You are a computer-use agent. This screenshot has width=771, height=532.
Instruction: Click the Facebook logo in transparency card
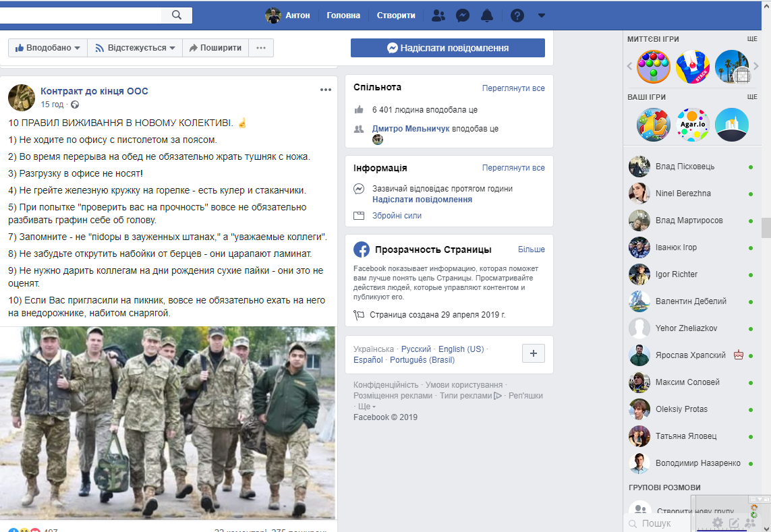pos(362,249)
